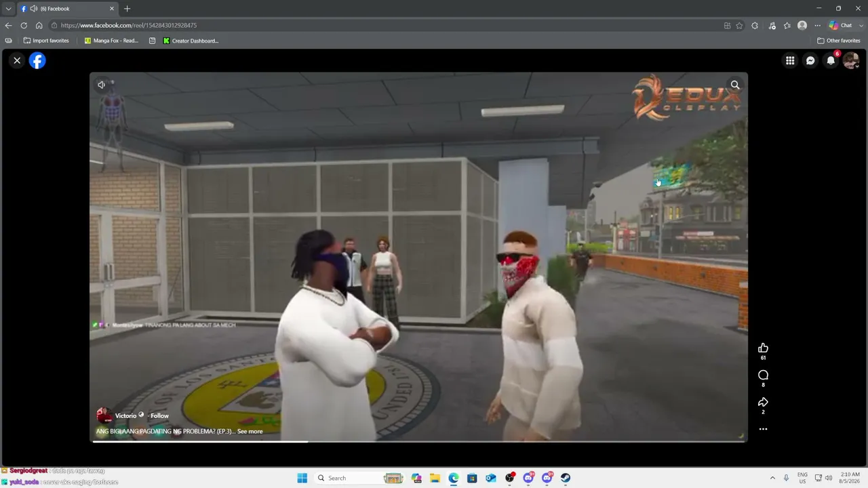Open Copilot Chat button
Viewport: 868px width, 488px height.
840,25
